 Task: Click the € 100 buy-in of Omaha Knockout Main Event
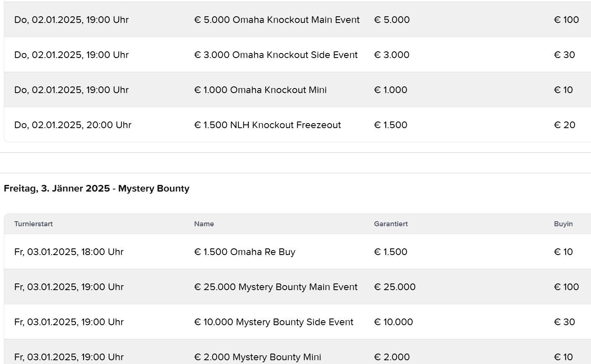(x=566, y=20)
